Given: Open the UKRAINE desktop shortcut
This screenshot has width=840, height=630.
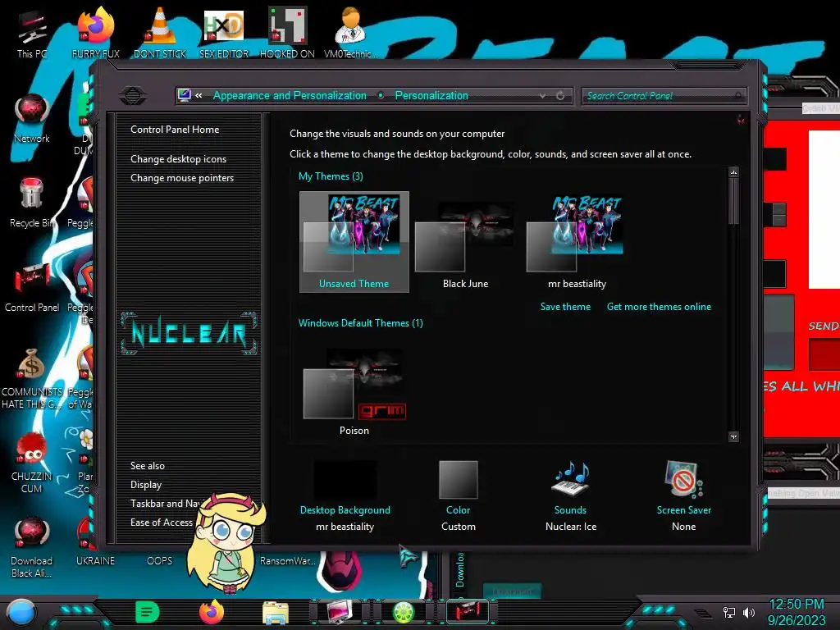Looking at the screenshot, I should click(x=95, y=561).
